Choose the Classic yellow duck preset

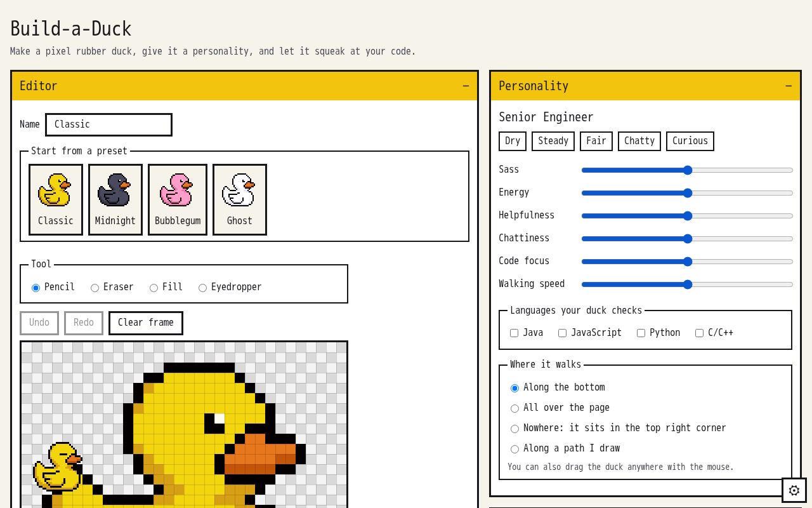(56, 199)
